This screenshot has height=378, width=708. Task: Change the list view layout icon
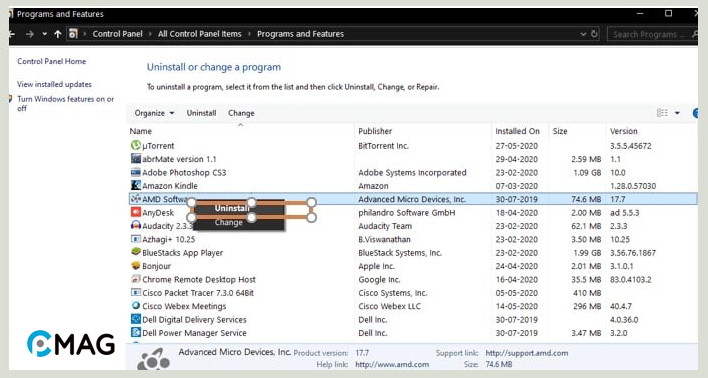[662, 113]
